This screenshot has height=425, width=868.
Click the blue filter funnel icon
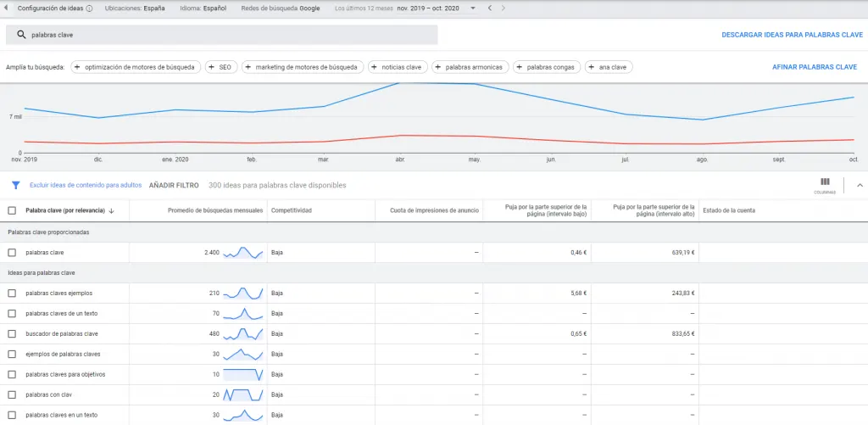pos(15,184)
